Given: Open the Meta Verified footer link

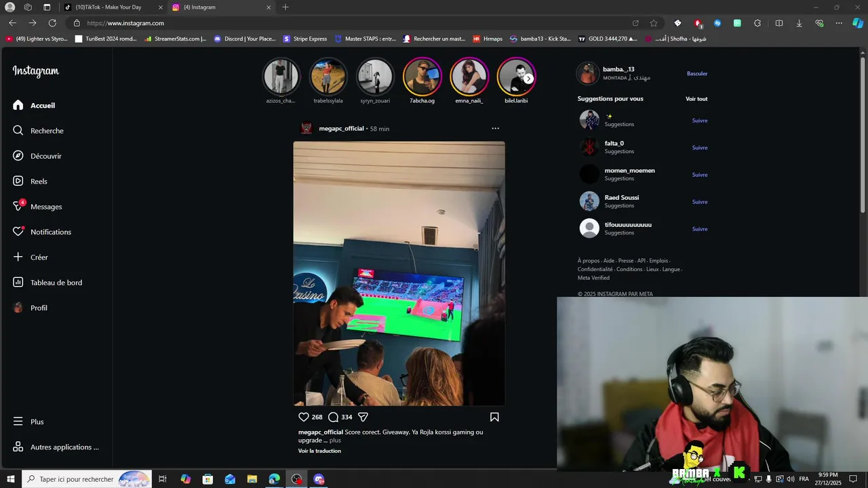Looking at the screenshot, I should point(593,278).
